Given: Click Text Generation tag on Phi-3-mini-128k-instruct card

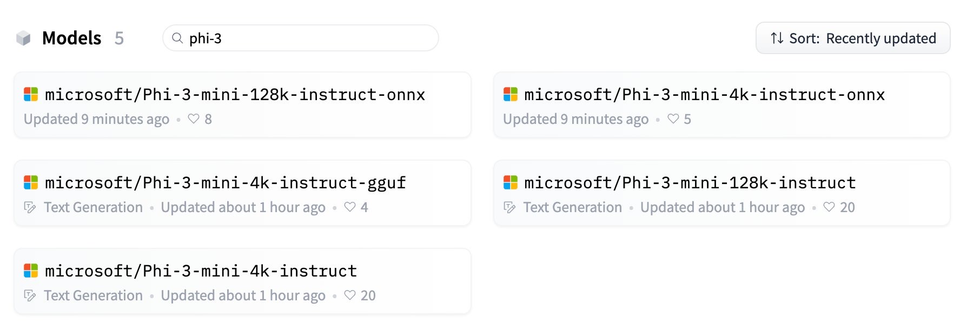Looking at the screenshot, I should pos(572,207).
